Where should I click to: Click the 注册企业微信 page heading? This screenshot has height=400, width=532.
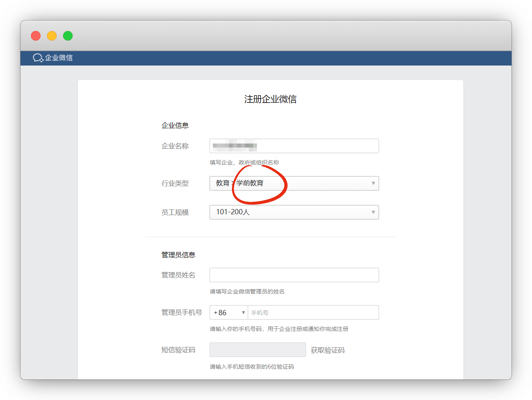270,99
